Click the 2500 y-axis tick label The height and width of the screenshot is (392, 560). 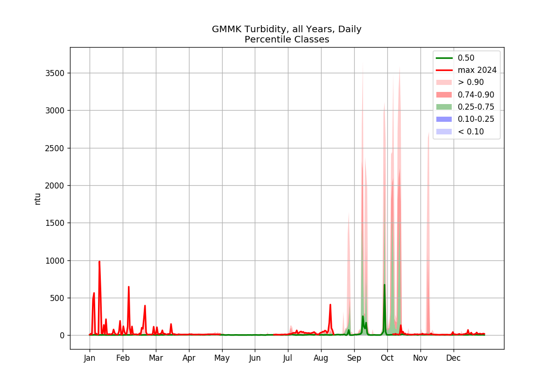(x=56, y=148)
